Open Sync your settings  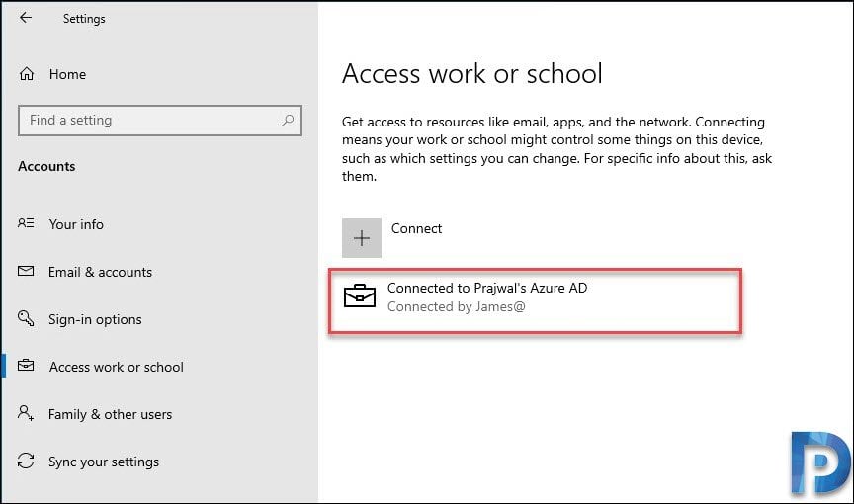(104, 462)
